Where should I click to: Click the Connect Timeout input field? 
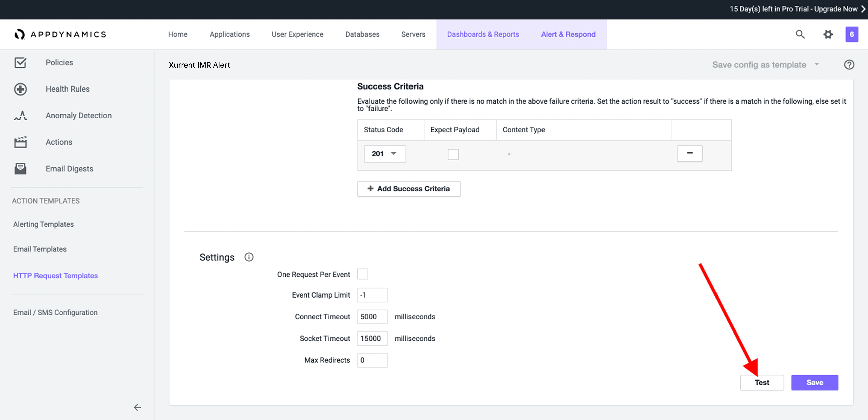pyautogui.click(x=372, y=316)
